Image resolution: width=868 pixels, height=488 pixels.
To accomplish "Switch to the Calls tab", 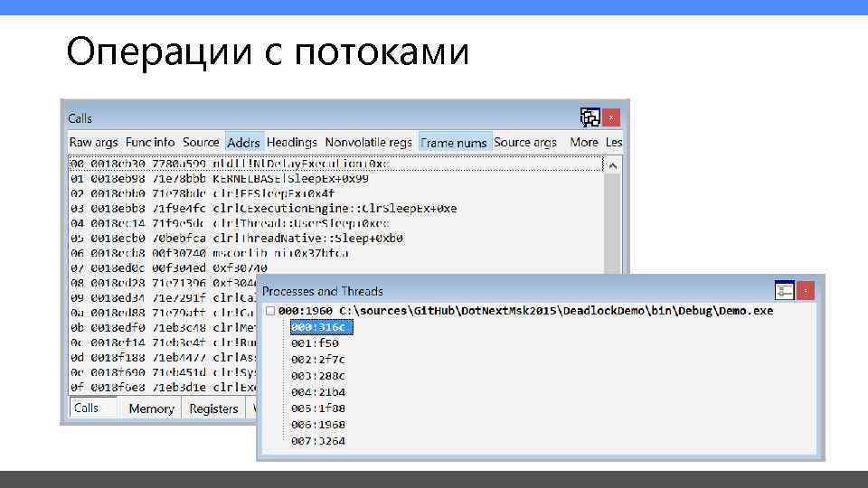I will coord(93,408).
